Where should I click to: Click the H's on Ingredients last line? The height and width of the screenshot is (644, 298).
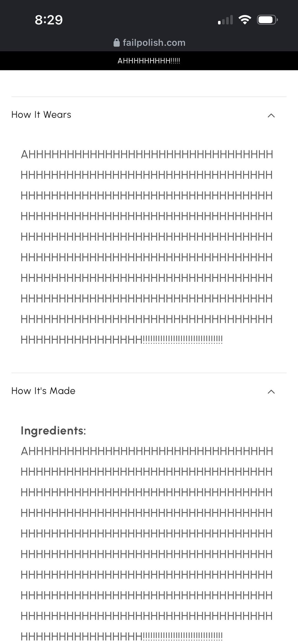tap(82, 637)
